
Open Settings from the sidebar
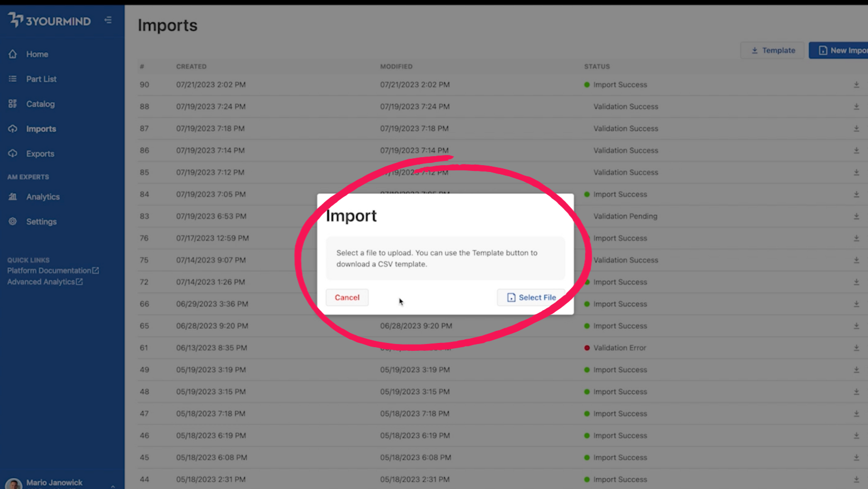coord(41,221)
